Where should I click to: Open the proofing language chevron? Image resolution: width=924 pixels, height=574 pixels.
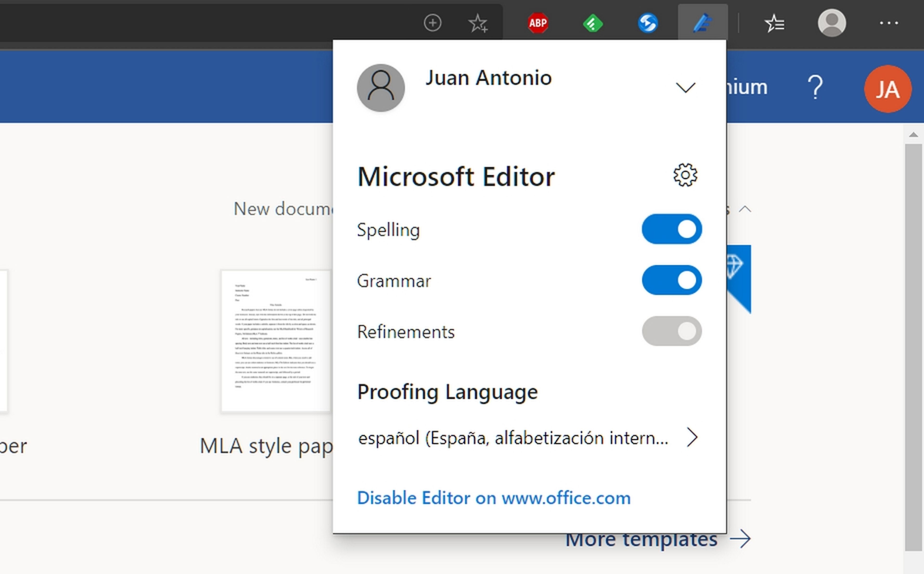(692, 437)
